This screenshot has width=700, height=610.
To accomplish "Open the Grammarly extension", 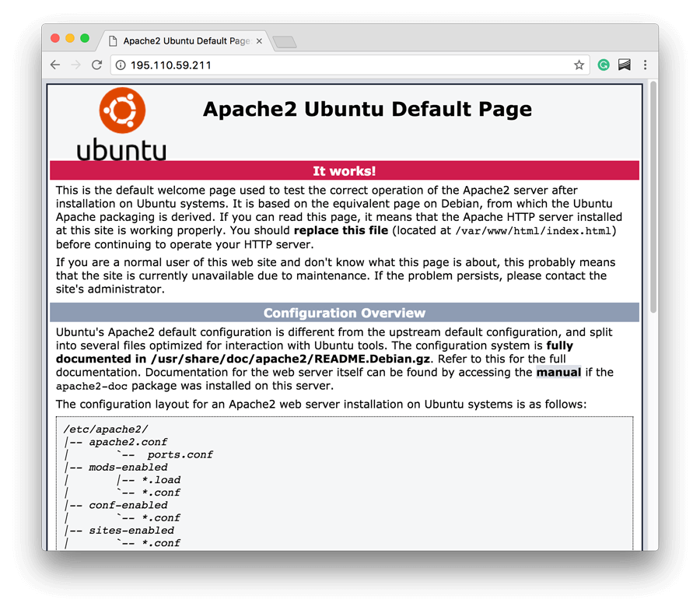I will (604, 65).
